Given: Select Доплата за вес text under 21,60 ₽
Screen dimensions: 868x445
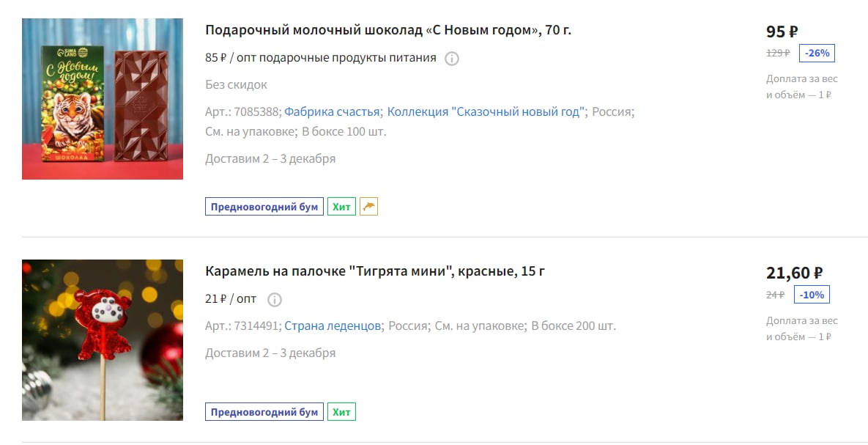Looking at the screenshot, I should point(802,328).
